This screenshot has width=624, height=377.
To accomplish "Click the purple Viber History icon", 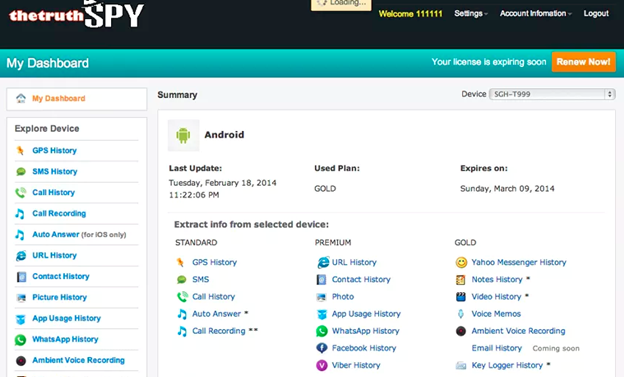I will [322, 365].
